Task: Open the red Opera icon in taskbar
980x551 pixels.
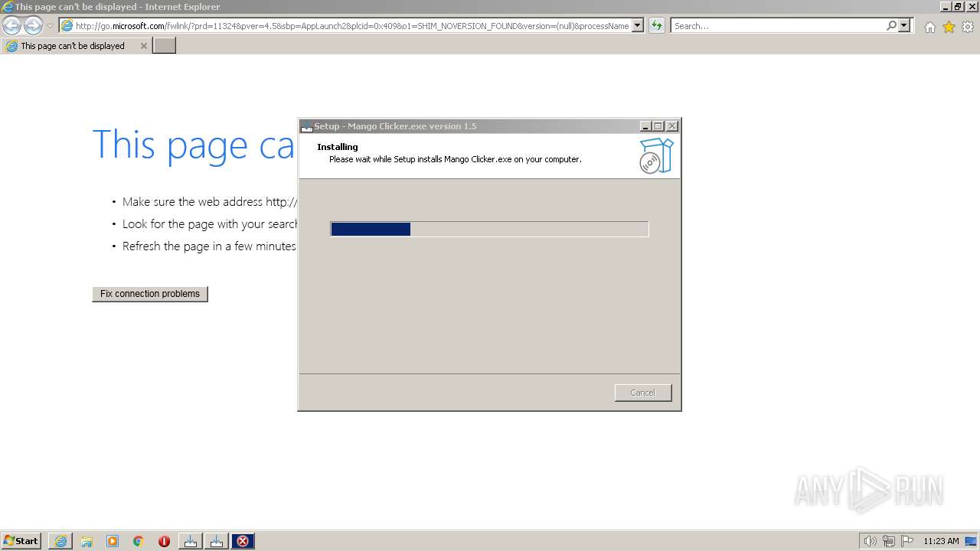Action: coord(164,541)
